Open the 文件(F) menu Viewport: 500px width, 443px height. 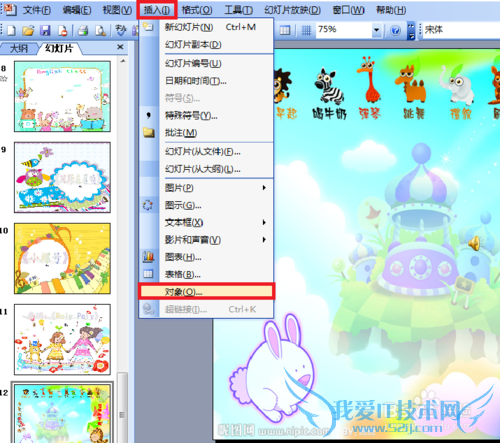(x=37, y=10)
